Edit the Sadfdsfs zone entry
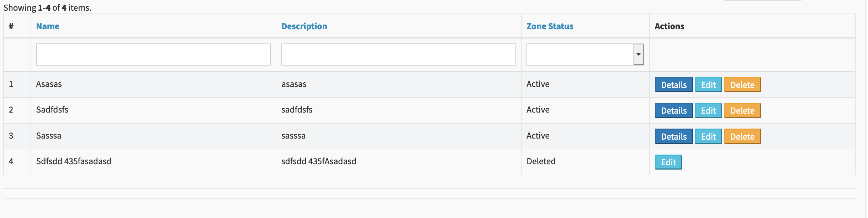The width and height of the screenshot is (868, 218). 708,110
